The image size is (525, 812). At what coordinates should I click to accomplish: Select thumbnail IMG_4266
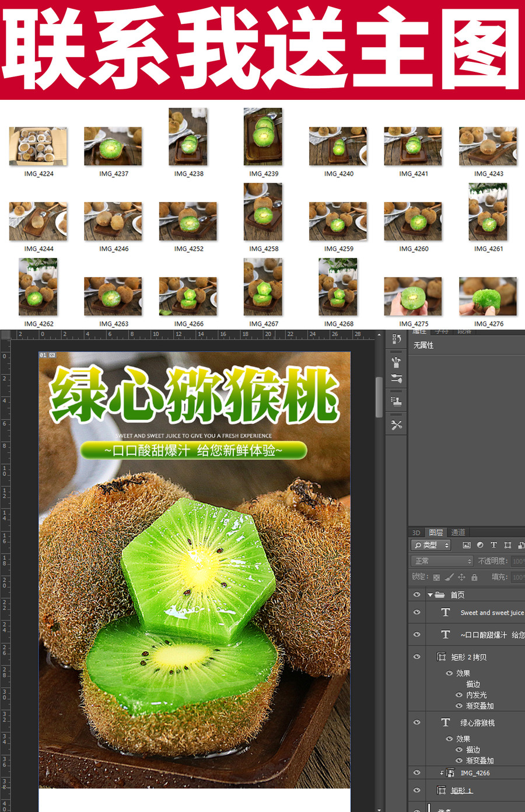coord(188,297)
